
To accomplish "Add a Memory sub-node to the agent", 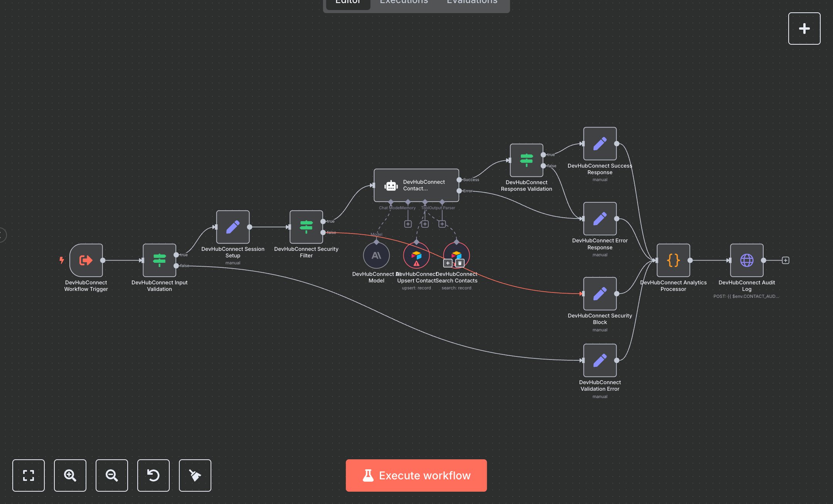I will pos(408,224).
